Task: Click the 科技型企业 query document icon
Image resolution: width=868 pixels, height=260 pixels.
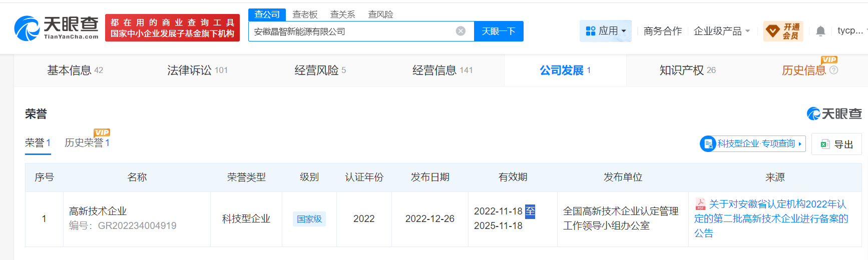Action: point(708,144)
